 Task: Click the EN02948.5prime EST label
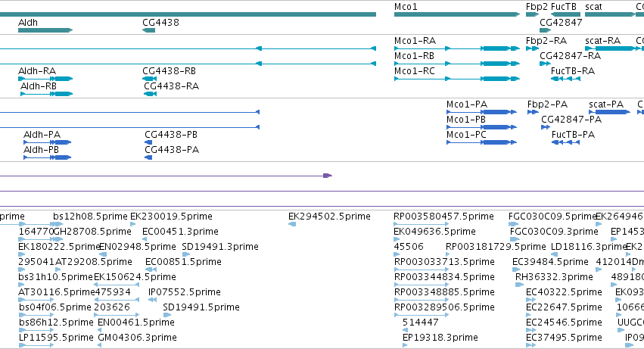138,247
